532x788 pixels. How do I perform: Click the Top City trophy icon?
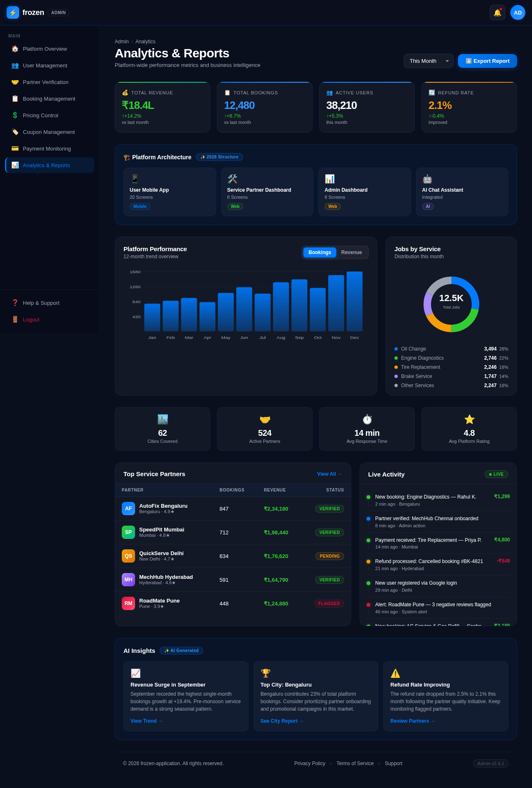tap(266, 673)
